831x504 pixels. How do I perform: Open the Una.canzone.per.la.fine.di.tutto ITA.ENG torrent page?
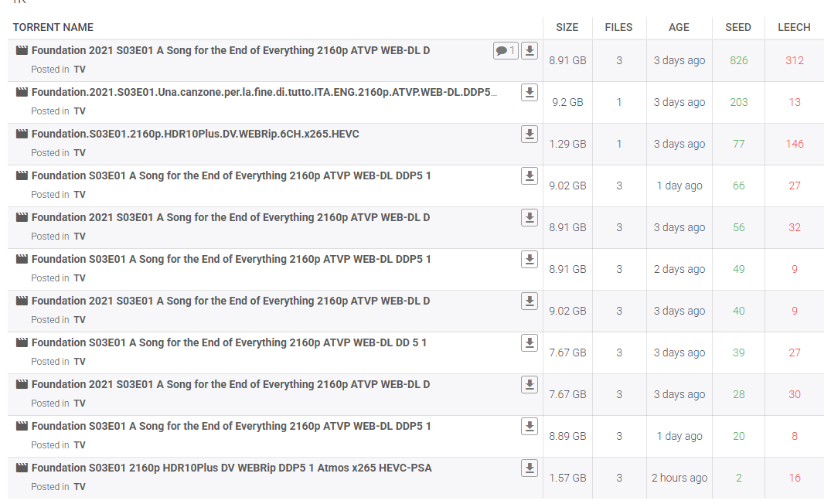(264, 92)
